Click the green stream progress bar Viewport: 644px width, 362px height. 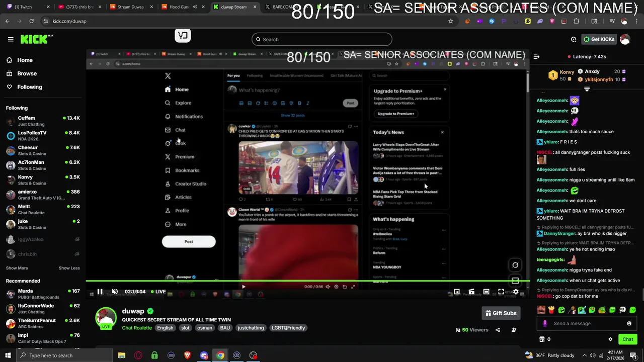tap(307, 281)
